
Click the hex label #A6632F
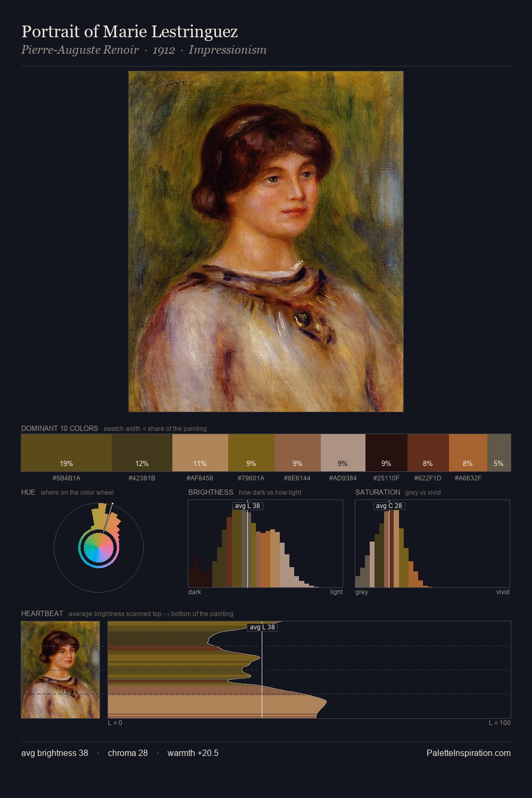click(x=468, y=478)
